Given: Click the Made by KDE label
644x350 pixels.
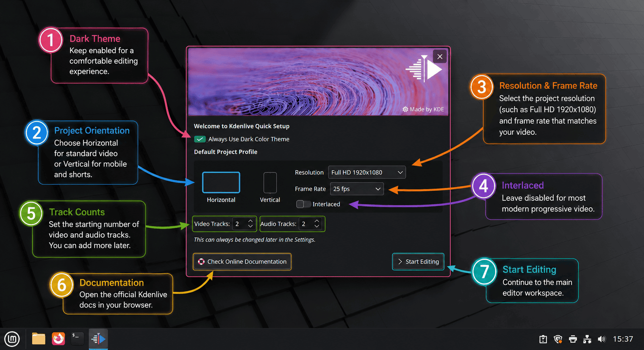Looking at the screenshot, I should (423, 109).
